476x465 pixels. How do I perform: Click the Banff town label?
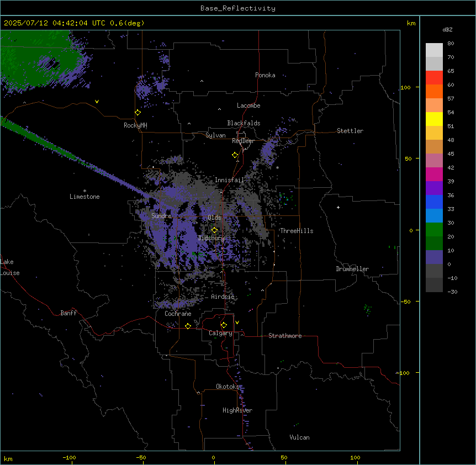click(68, 313)
